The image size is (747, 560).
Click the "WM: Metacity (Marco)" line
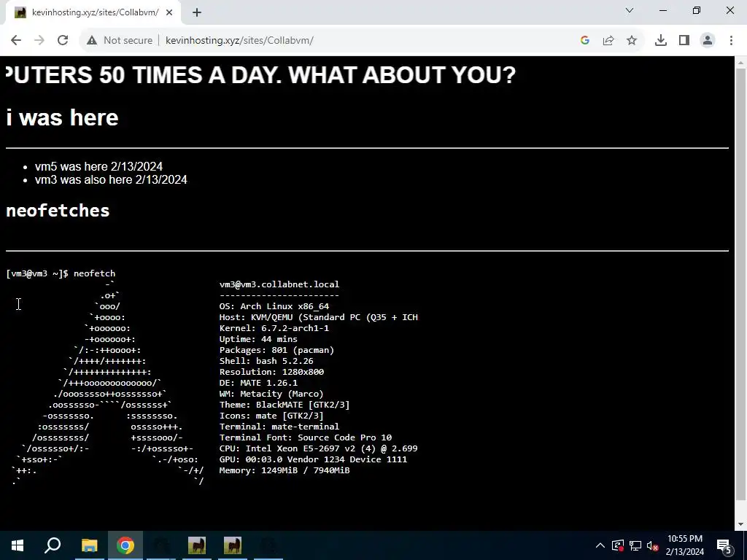(271, 394)
